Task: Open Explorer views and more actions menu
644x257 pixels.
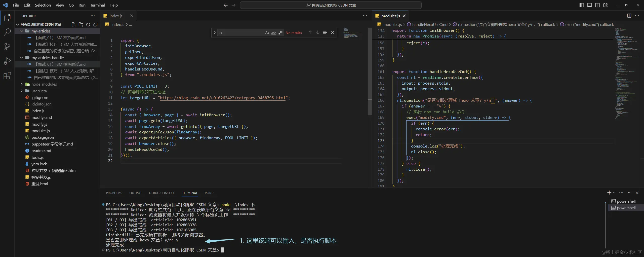Action: 93,16
